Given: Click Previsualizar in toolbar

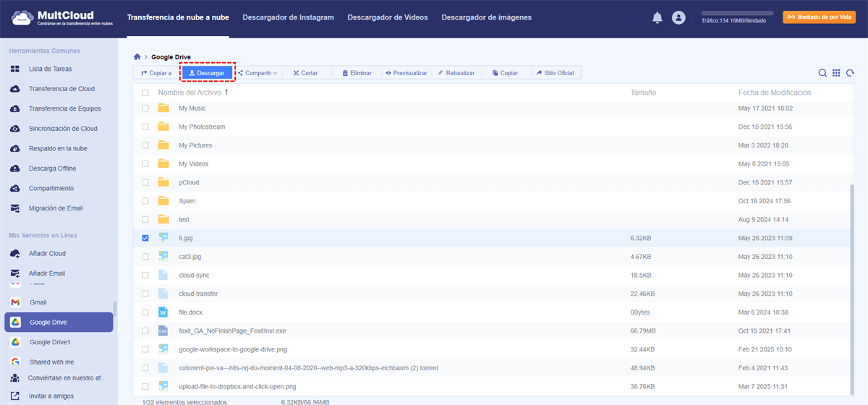Looking at the screenshot, I should (x=407, y=73).
